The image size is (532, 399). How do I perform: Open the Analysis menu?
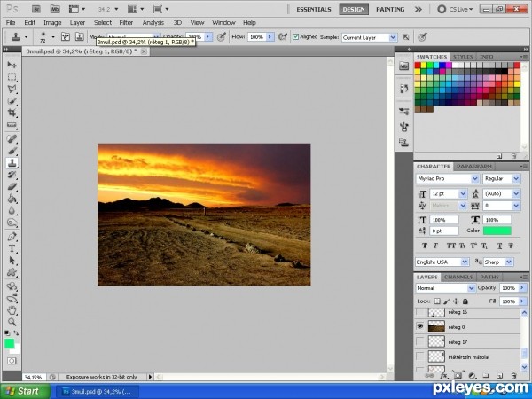click(x=153, y=22)
